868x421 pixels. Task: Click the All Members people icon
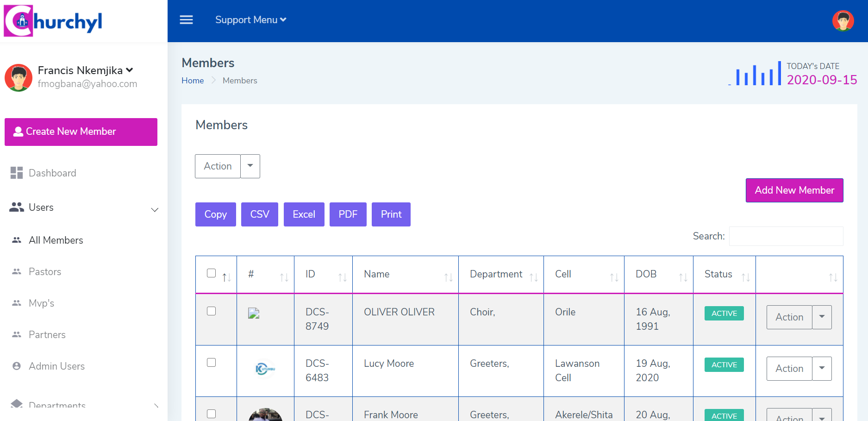(x=17, y=240)
